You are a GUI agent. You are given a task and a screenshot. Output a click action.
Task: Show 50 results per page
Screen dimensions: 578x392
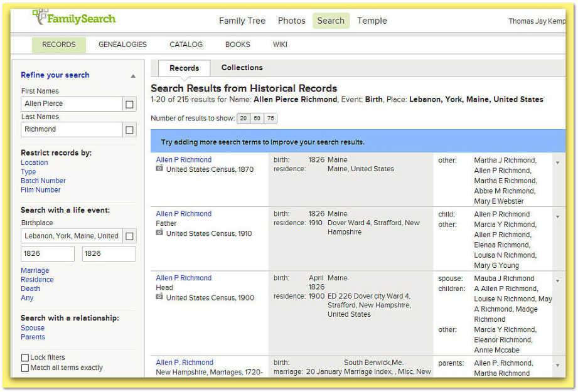click(x=257, y=119)
